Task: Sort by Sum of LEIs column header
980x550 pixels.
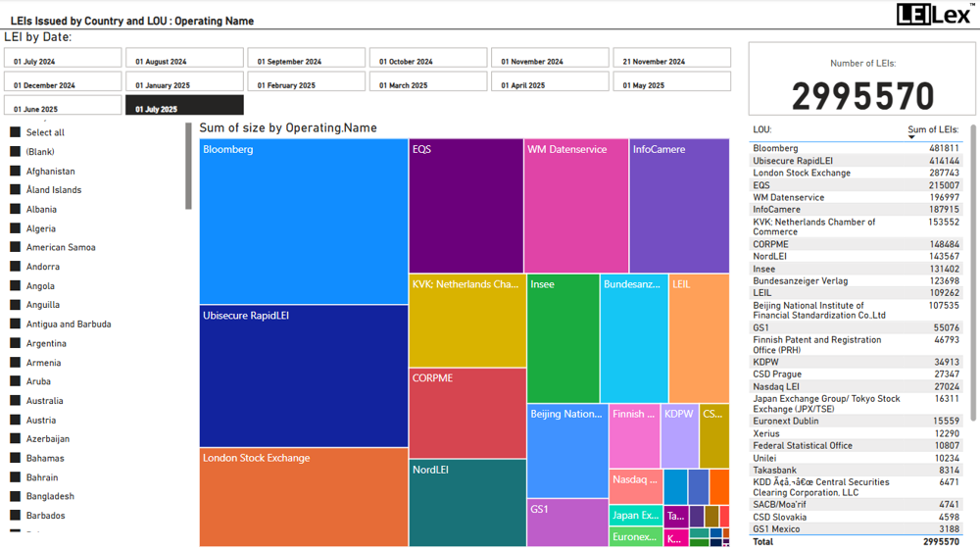Action: click(x=933, y=129)
